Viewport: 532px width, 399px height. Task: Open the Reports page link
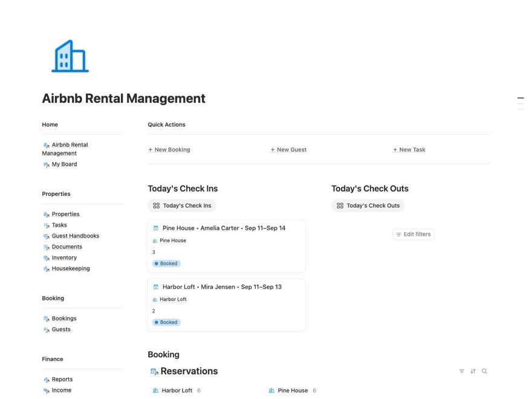pyautogui.click(x=62, y=379)
